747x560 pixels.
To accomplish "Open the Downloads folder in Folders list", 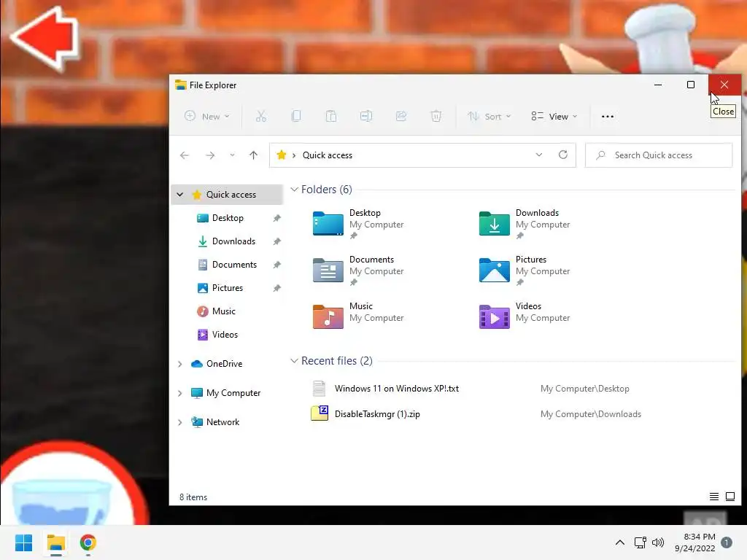I will point(525,223).
